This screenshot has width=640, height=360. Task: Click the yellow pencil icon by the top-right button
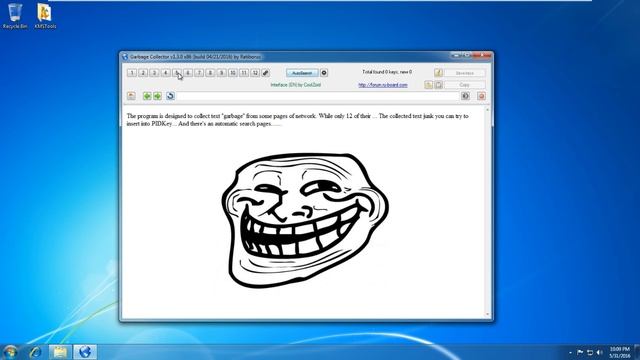click(x=438, y=73)
